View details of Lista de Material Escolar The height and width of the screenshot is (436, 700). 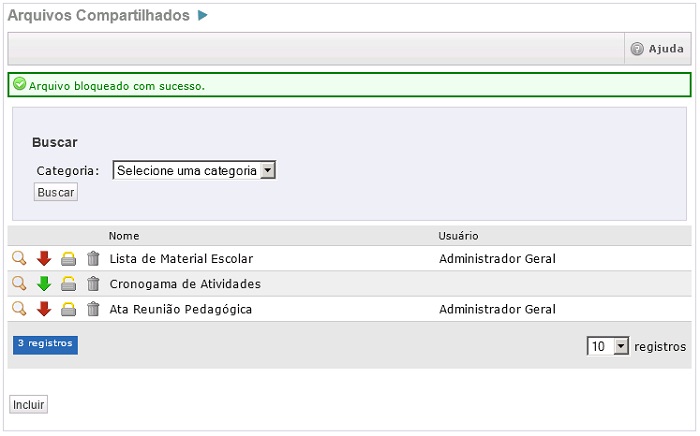[19, 259]
